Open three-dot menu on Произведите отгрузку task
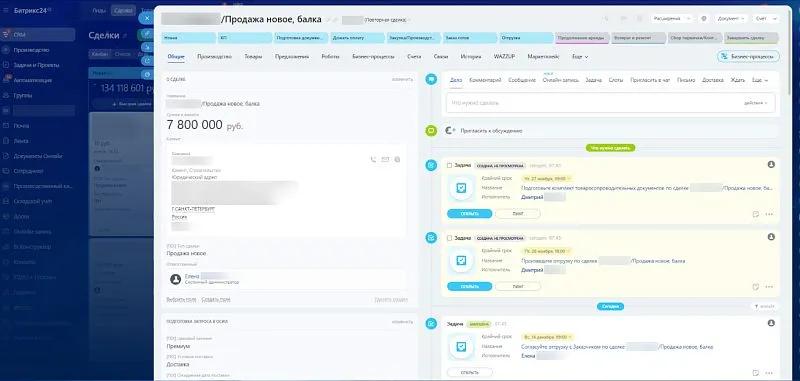 coord(769,287)
